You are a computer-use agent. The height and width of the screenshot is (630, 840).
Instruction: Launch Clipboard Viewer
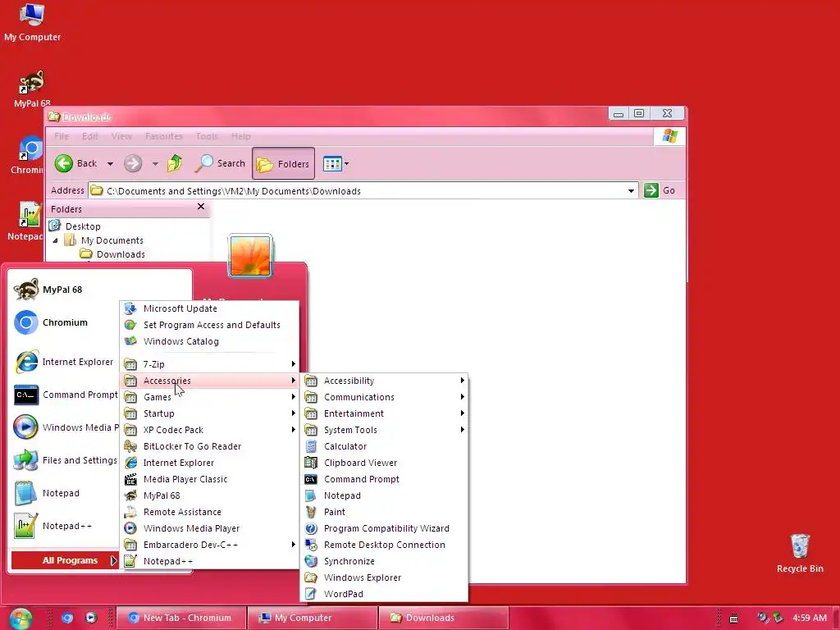coord(384,463)
